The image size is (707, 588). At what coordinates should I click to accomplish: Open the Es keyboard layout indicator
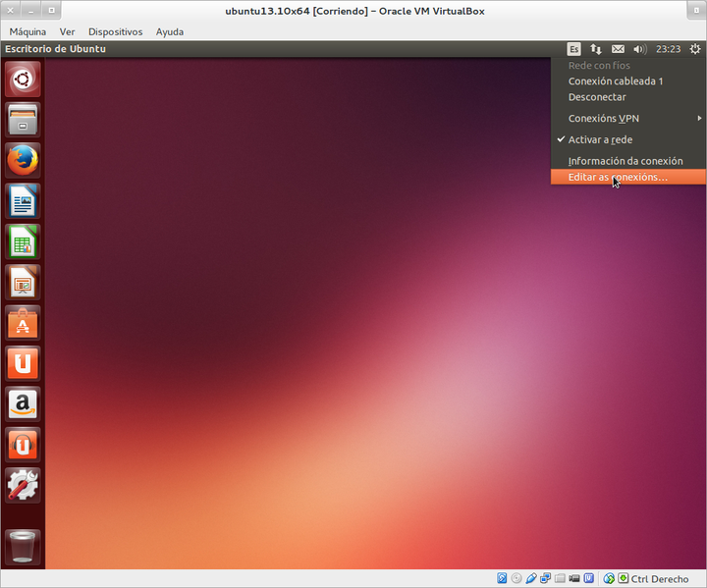click(573, 49)
